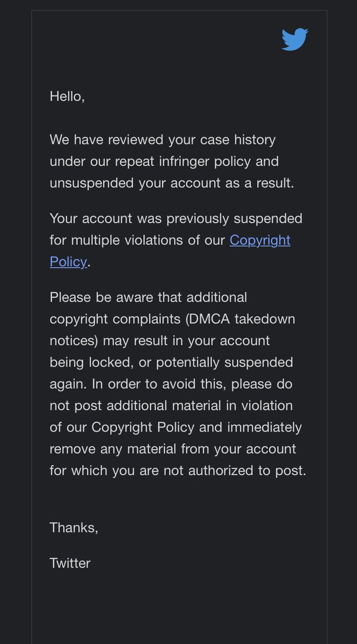
Task: Open the underlined "Copyright" link word
Action: point(260,240)
